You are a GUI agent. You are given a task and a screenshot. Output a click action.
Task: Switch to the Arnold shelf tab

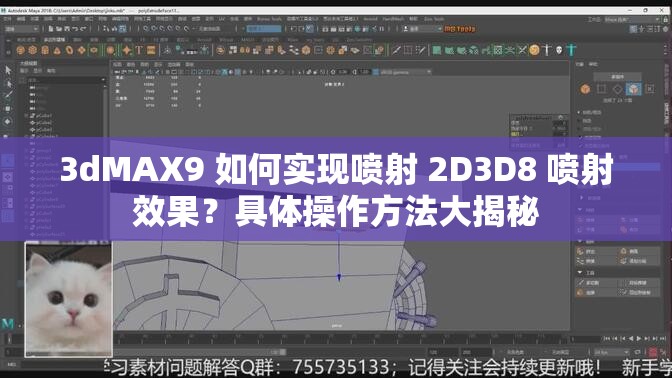(204, 40)
